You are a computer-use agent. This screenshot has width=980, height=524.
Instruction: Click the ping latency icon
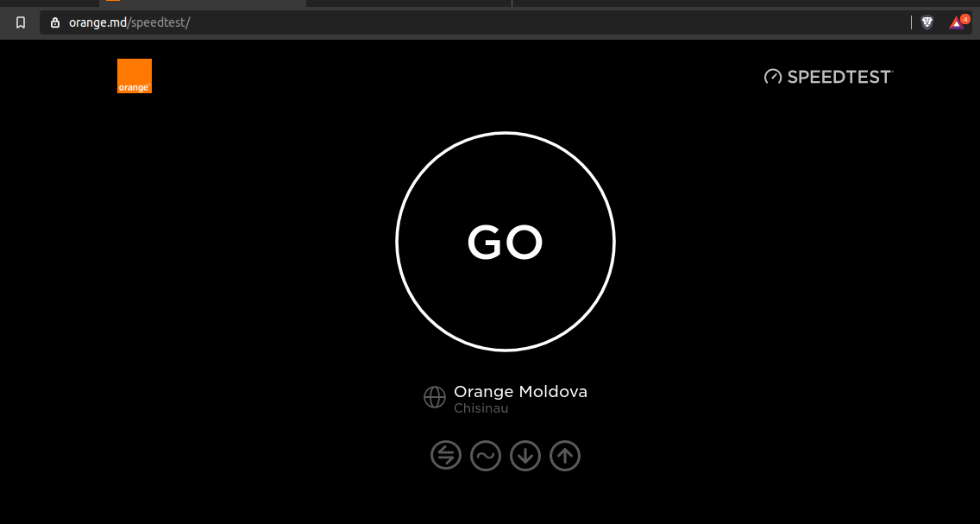click(x=446, y=455)
